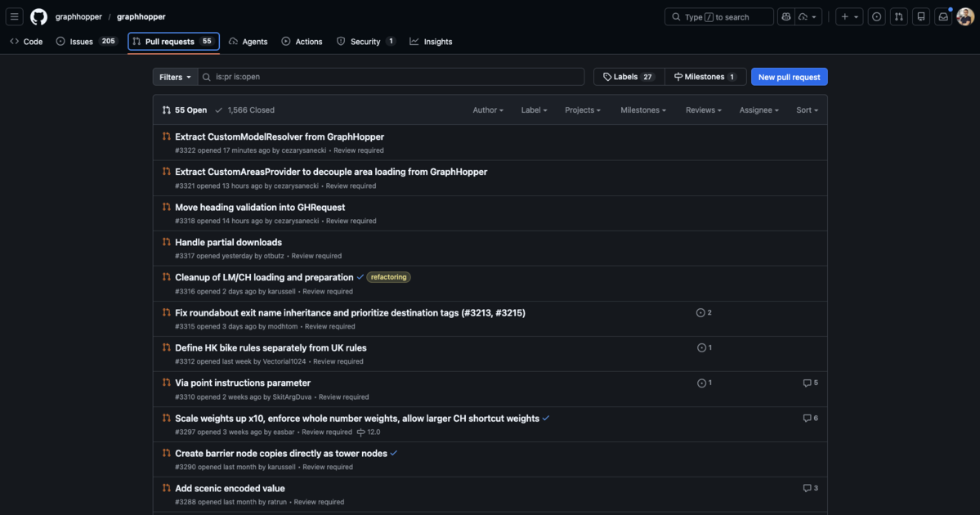Viewport: 980px width, 515px height.
Task: Expand the Assignee filter dropdown
Action: tap(758, 110)
